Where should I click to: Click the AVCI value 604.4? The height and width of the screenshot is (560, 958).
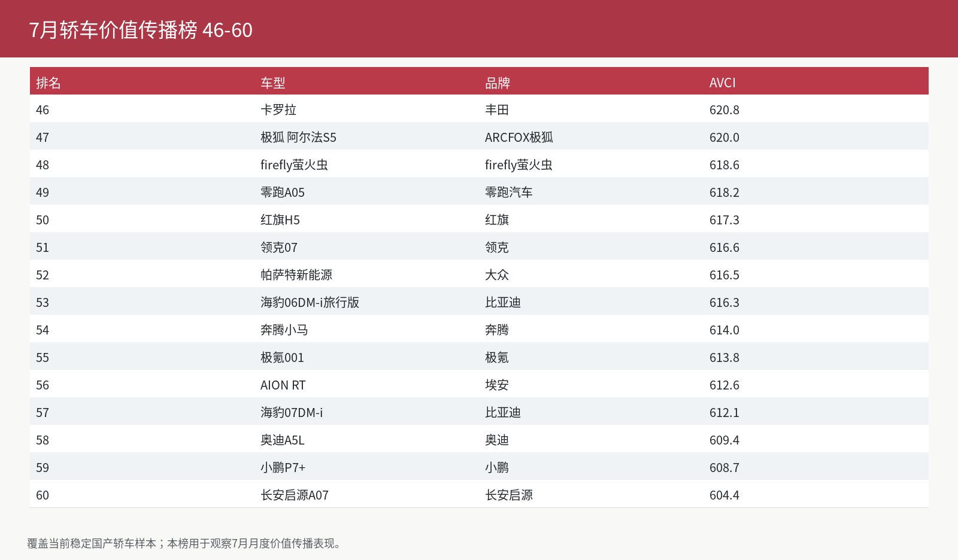(x=724, y=495)
